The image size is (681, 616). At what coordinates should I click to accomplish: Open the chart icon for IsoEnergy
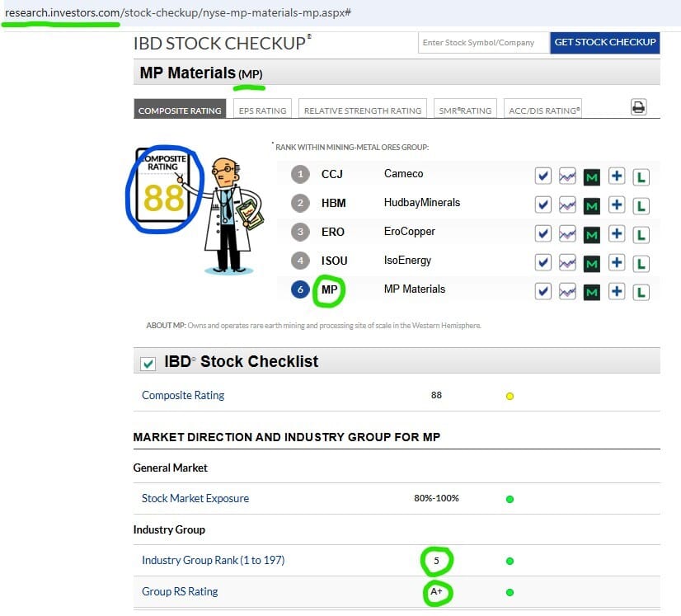pos(567,262)
